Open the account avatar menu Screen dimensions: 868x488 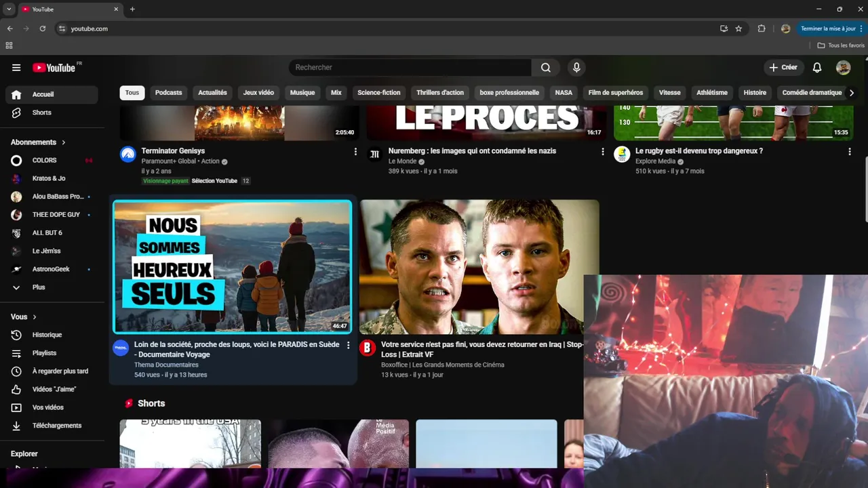pos(843,67)
